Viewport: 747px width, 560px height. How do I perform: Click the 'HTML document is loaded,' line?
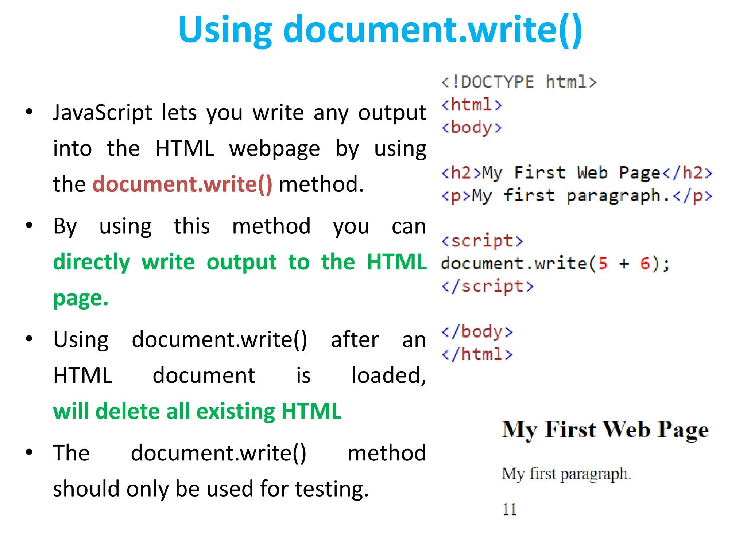[240, 376]
